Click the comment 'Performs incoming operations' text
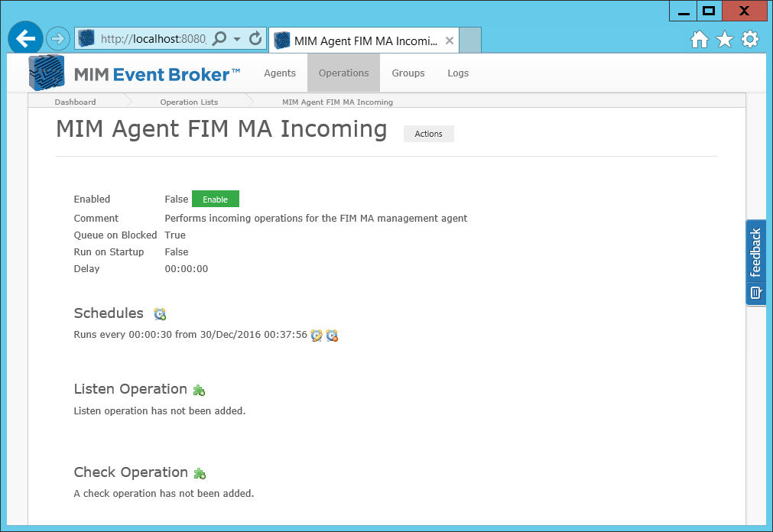The image size is (773, 532). pos(316,219)
